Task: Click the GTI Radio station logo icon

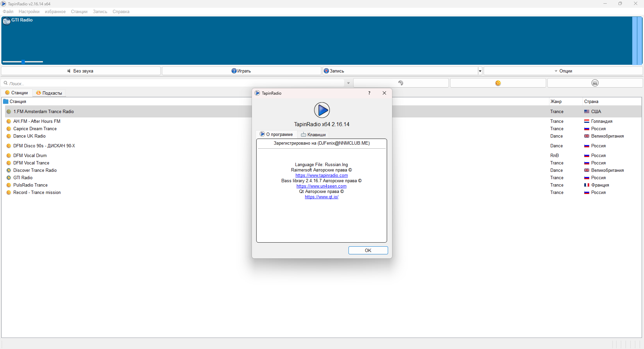Action: tap(6, 21)
